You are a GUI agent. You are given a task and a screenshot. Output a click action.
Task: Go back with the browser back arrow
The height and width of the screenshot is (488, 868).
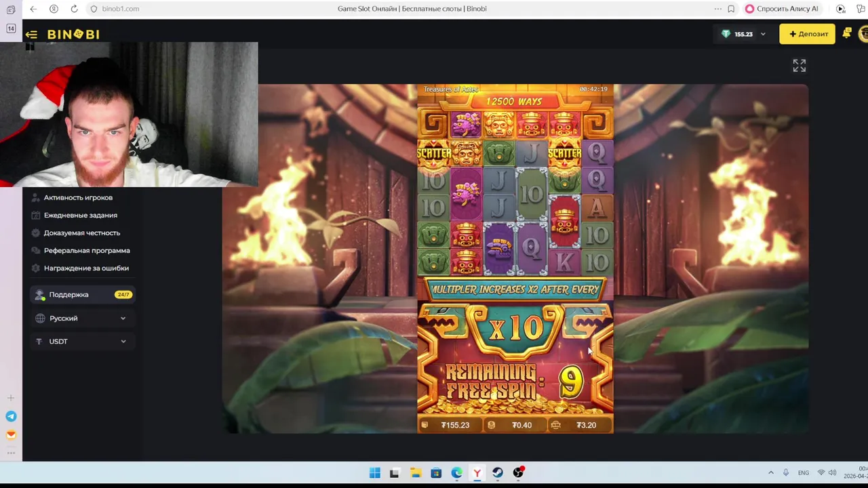[33, 9]
